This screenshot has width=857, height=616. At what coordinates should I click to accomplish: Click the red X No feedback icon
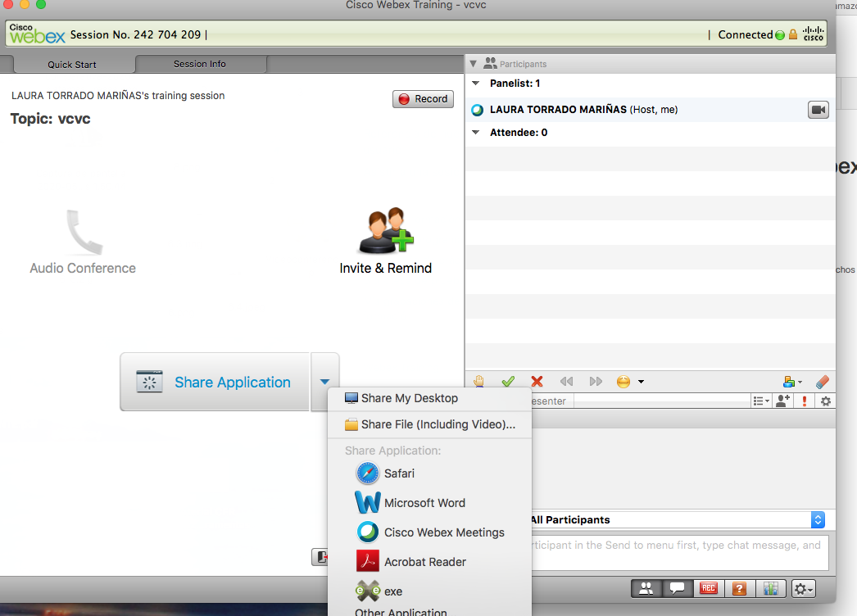pyautogui.click(x=537, y=382)
